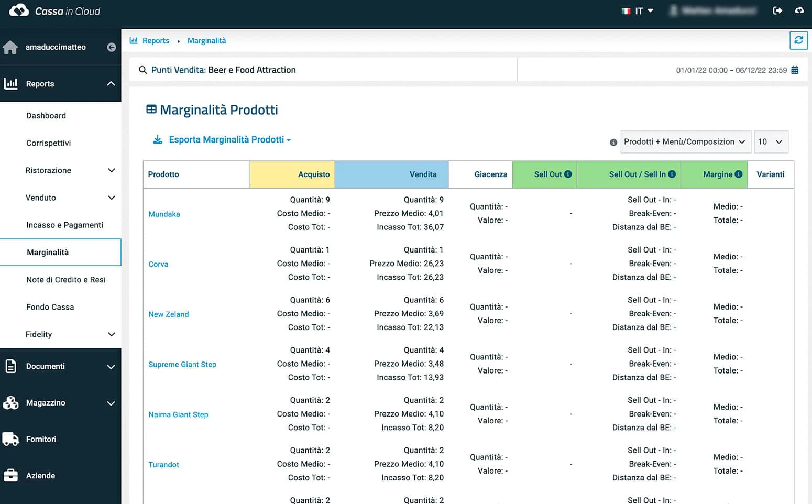Screen dimensions: 812x504
Task: Open the Corva product link
Action: [x=158, y=264]
